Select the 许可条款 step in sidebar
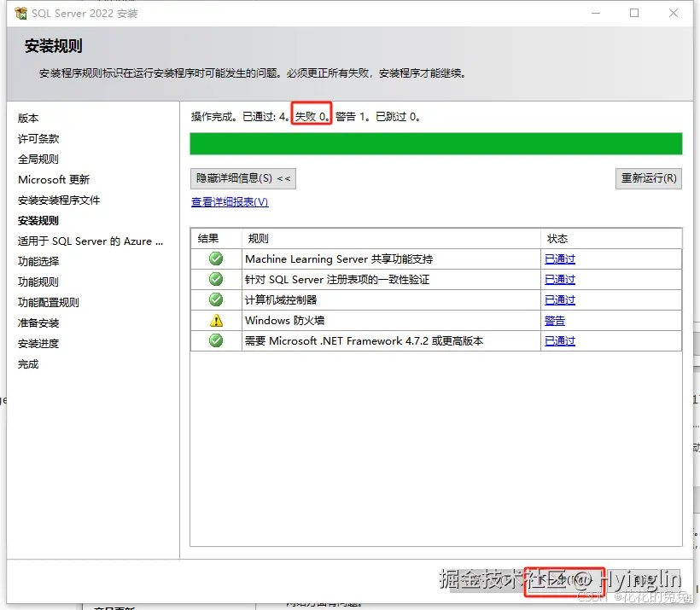 point(38,139)
